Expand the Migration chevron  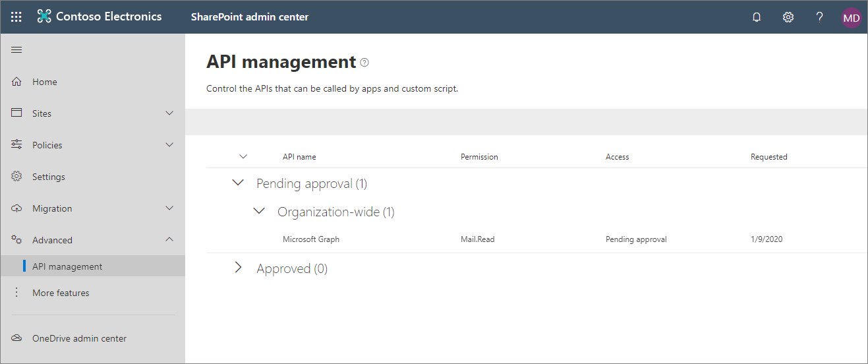[x=169, y=208]
